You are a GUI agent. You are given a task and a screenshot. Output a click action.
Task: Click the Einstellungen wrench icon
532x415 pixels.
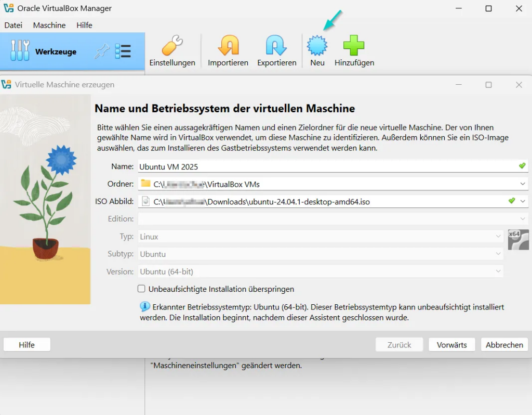[172, 46]
